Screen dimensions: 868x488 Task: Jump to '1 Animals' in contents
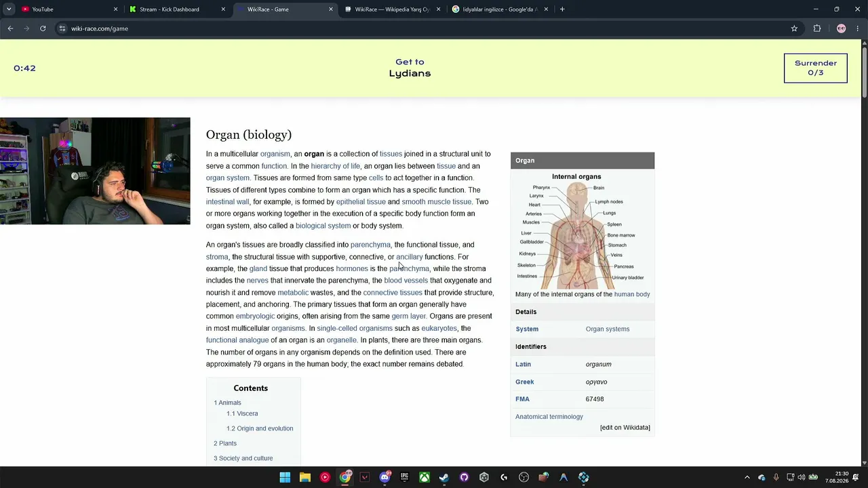click(227, 403)
